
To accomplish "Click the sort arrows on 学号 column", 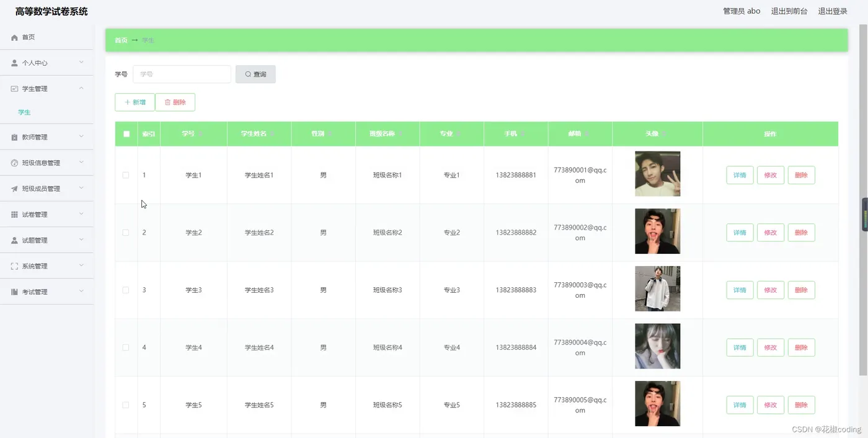I will click(200, 134).
